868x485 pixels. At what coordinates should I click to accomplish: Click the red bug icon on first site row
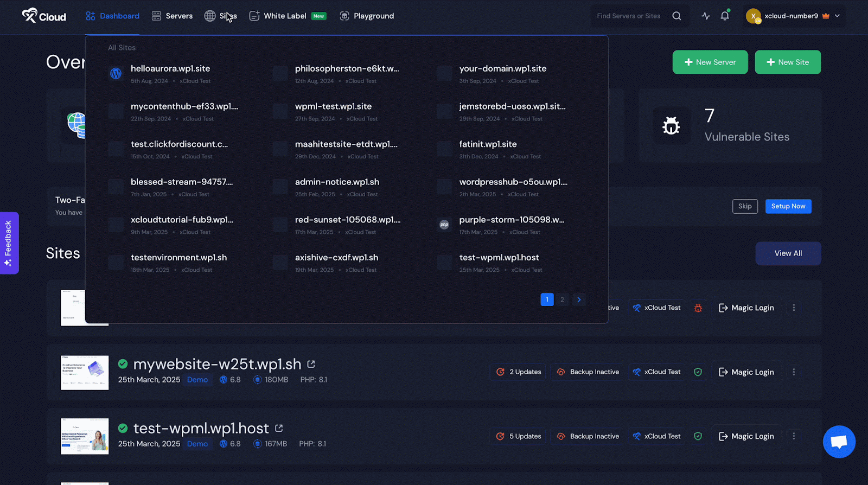[x=698, y=308]
